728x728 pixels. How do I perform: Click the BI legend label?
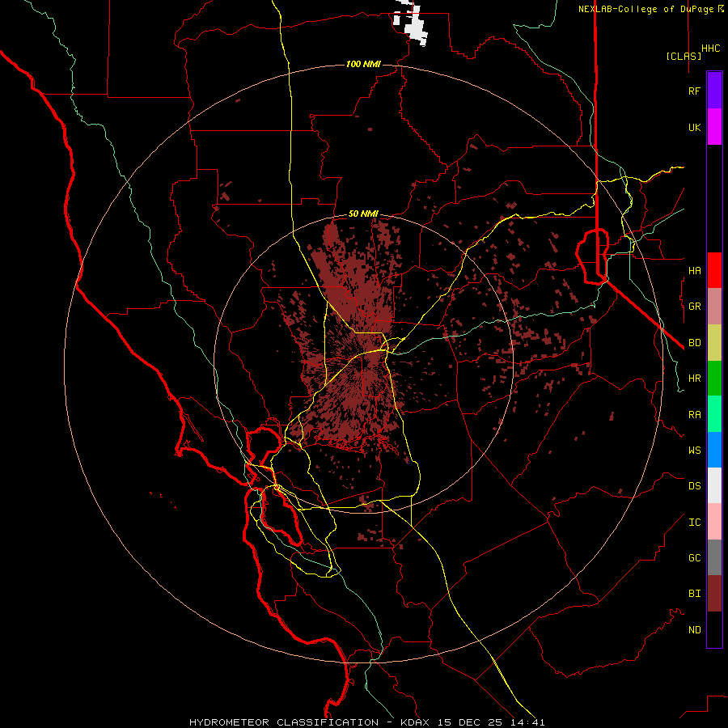(x=694, y=594)
